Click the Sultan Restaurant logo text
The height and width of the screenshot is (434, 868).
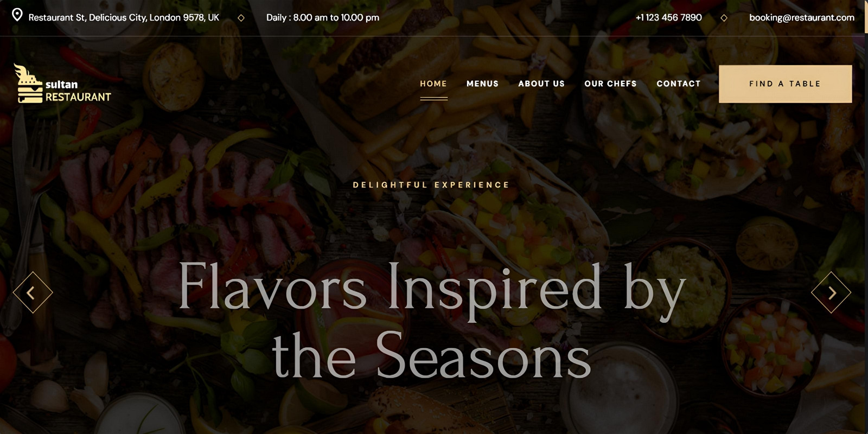pos(78,91)
